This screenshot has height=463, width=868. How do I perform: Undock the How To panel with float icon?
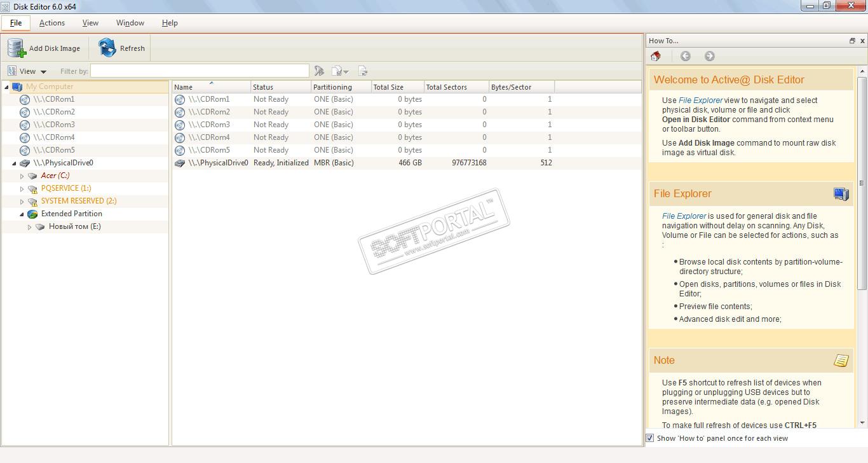[852, 41]
